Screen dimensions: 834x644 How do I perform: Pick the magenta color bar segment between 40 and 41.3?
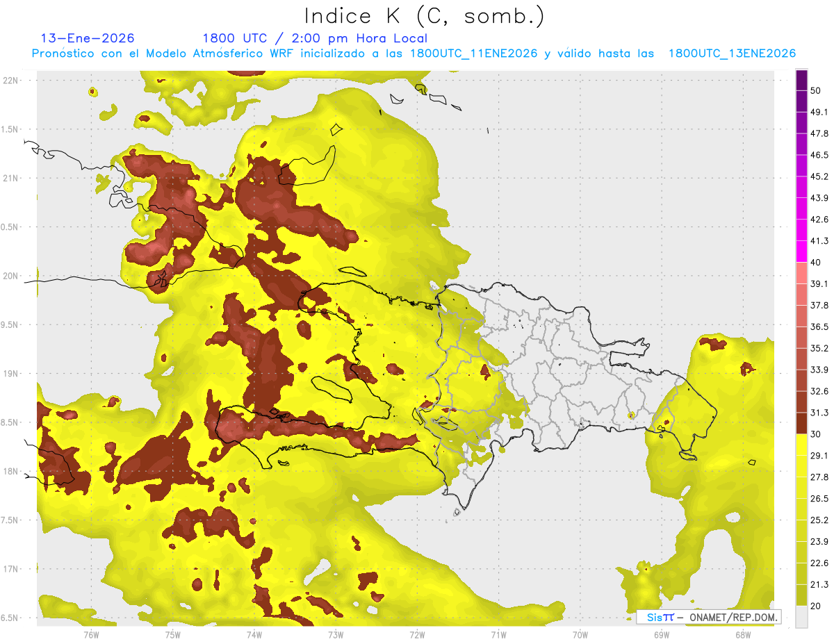pos(801,251)
